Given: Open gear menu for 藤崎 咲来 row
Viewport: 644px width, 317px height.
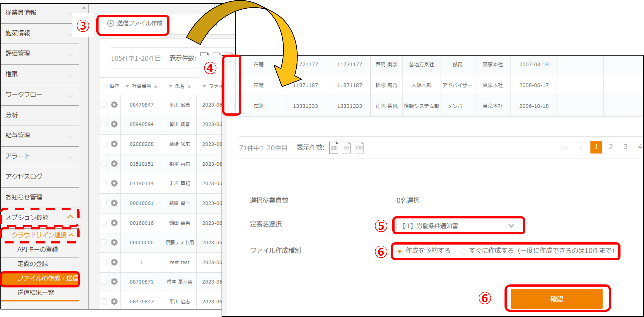Looking at the screenshot, I should pos(114,144).
